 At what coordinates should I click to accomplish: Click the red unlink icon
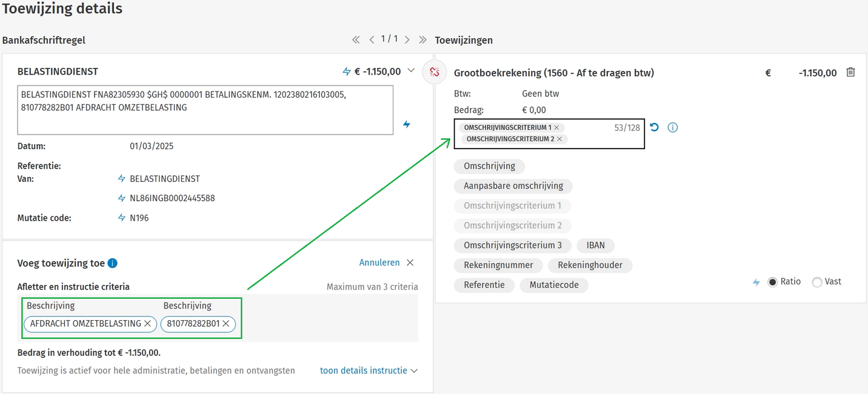click(x=435, y=72)
